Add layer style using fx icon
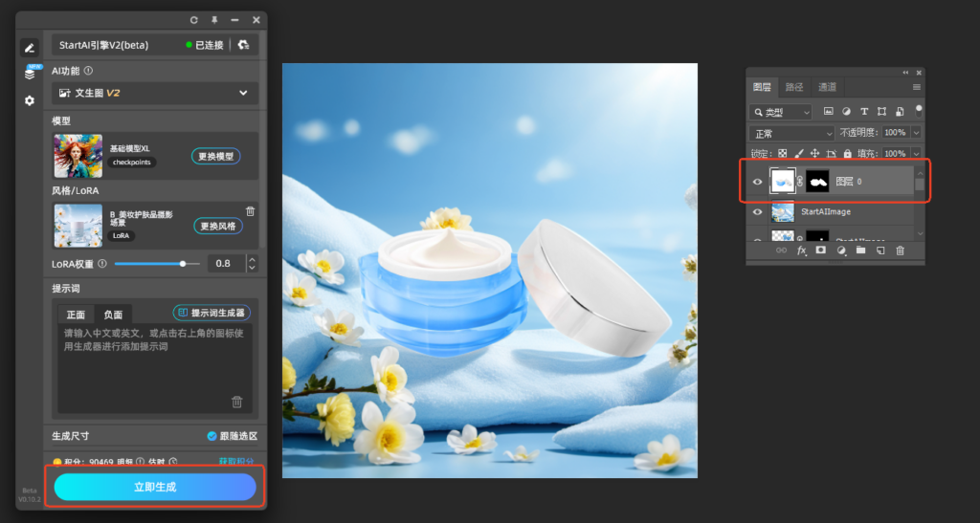Viewport: 980px width, 523px height. [x=801, y=251]
